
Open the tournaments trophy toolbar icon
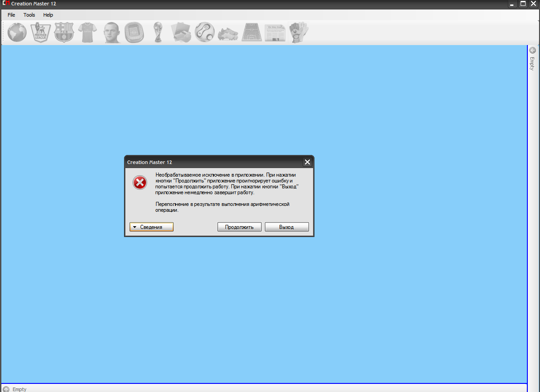point(158,32)
